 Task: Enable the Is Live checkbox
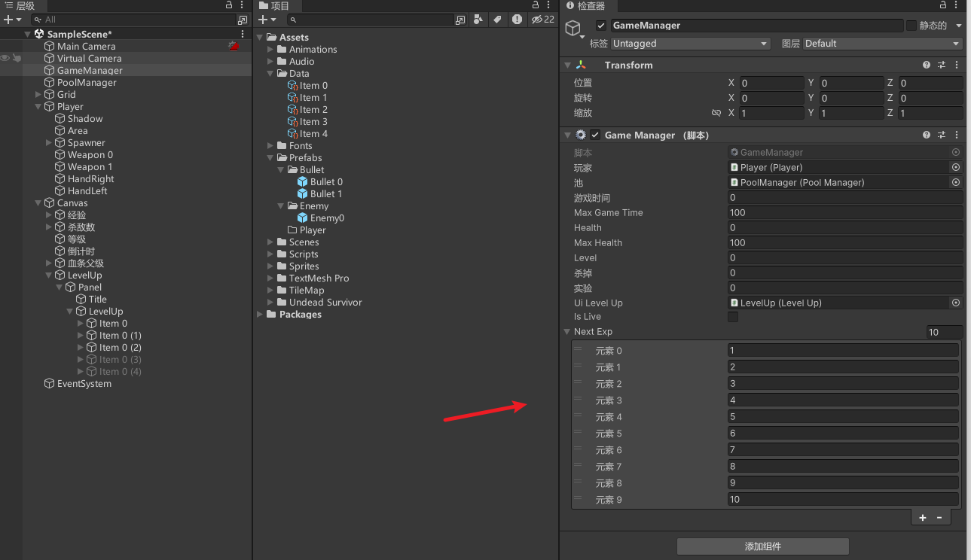(733, 318)
